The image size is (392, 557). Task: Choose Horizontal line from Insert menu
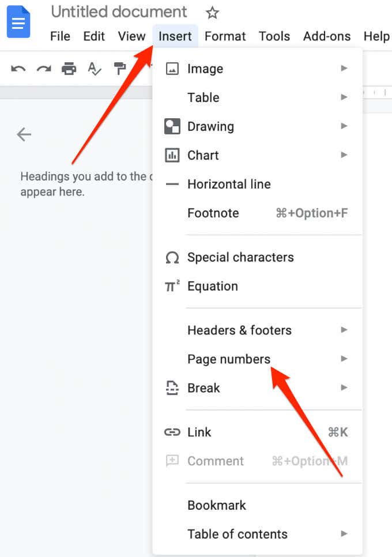[x=258, y=184]
